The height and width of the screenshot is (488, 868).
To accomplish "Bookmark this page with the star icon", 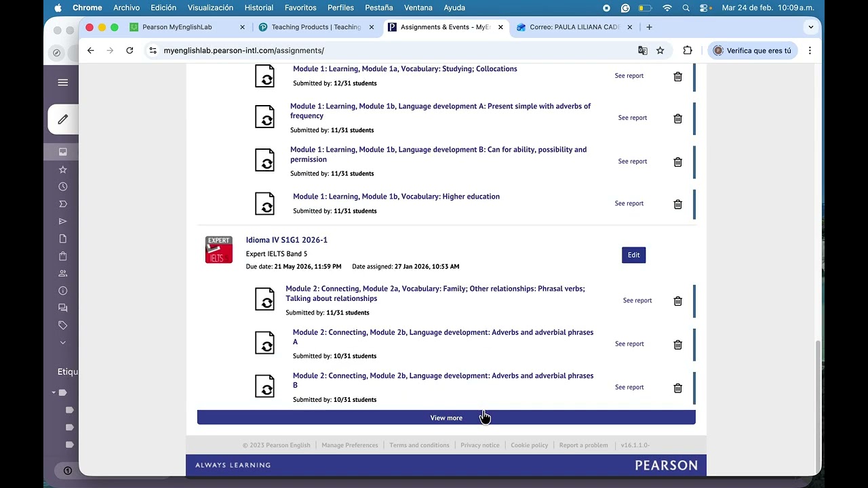I will point(660,50).
